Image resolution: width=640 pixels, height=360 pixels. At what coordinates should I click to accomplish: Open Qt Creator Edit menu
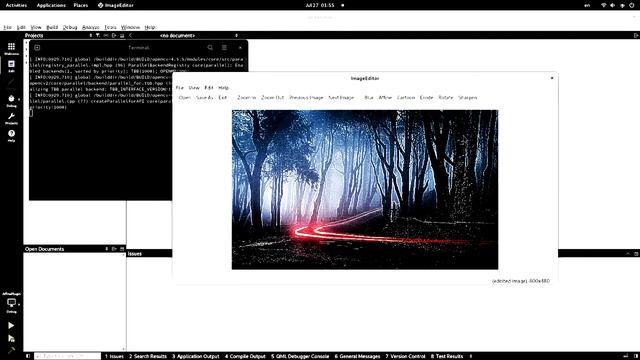click(x=21, y=27)
